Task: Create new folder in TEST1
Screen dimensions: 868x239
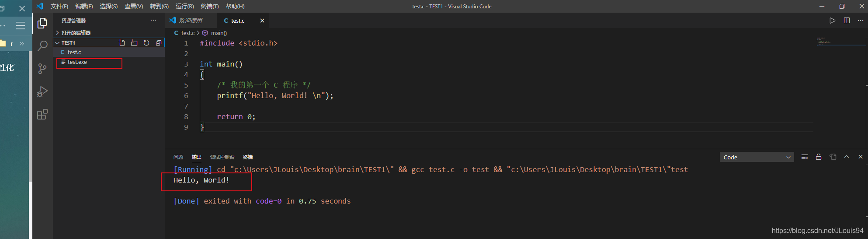Action: pyautogui.click(x=134, y=43)
